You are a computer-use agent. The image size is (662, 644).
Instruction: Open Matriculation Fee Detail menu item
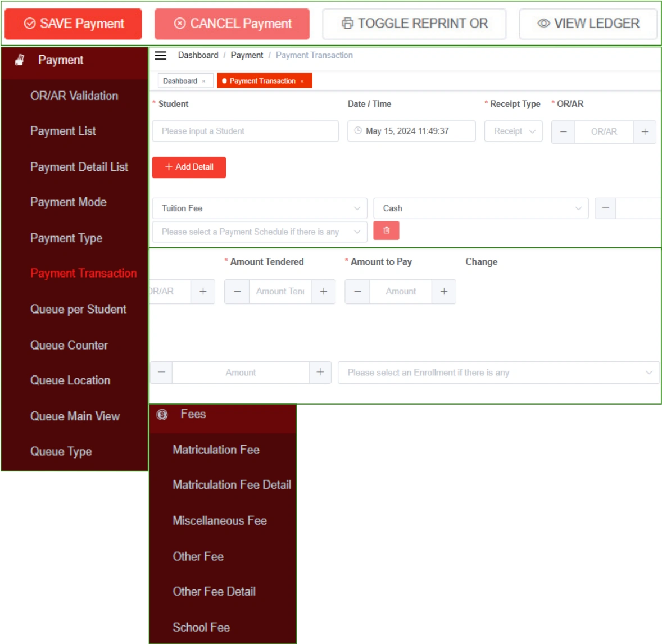coord(232,484)
